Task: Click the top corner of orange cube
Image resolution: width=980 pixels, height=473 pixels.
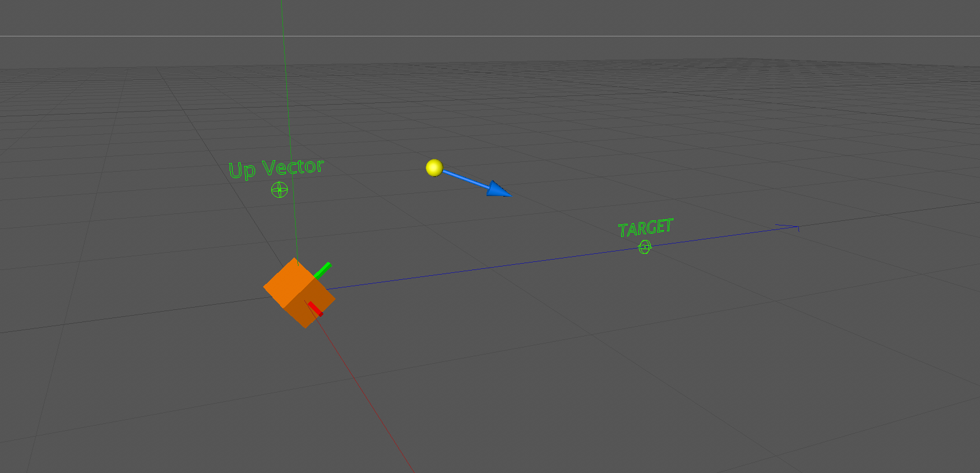Action: coord(296,258)
